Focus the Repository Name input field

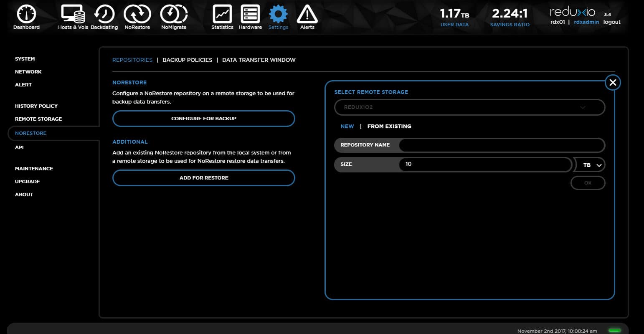pos(502,145)
